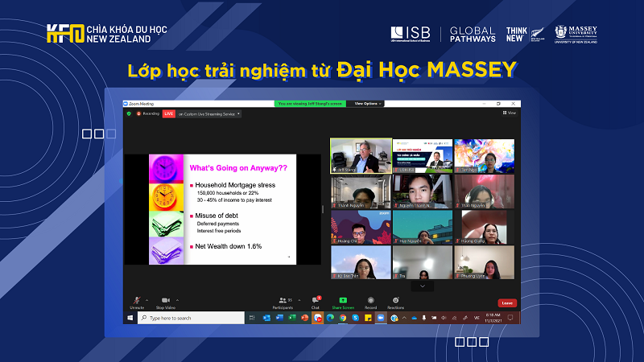Open Sticky Notes from the taskbar
644x362 pixels.
(x=369, y=318)
